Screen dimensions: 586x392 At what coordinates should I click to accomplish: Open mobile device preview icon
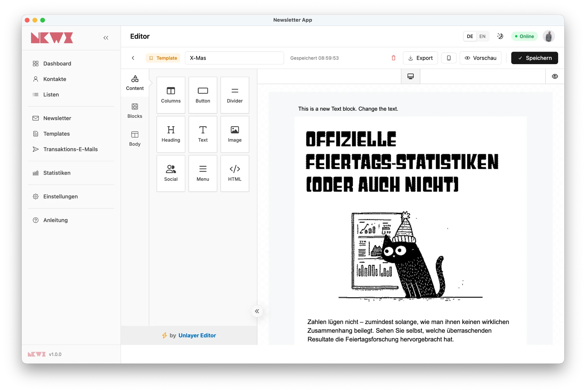pos(449,58)
